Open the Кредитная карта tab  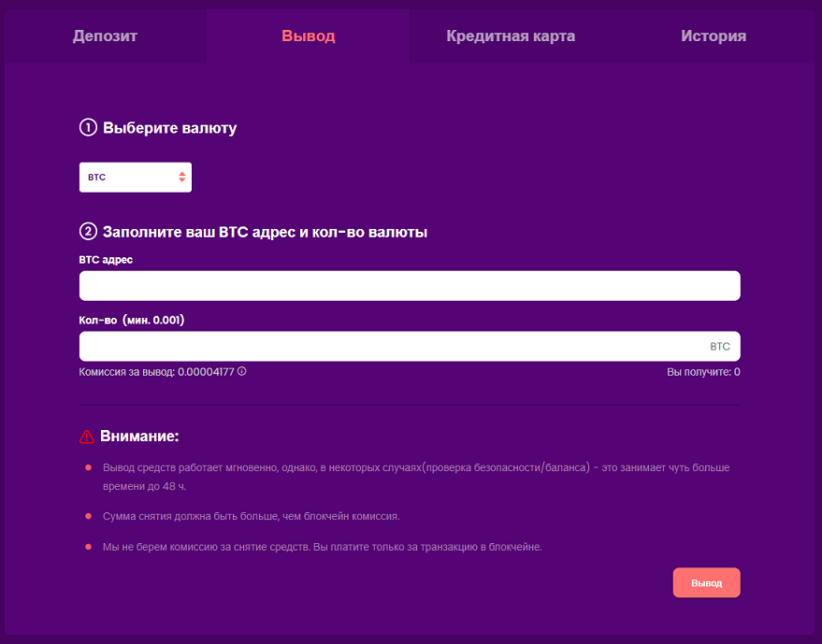[x=511, y=36]
